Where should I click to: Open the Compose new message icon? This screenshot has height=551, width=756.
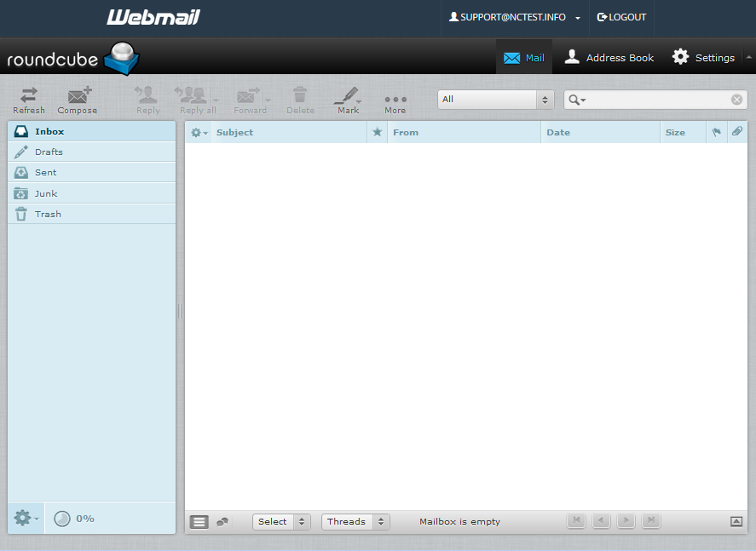pyautogui.click(x=77, y=99)
